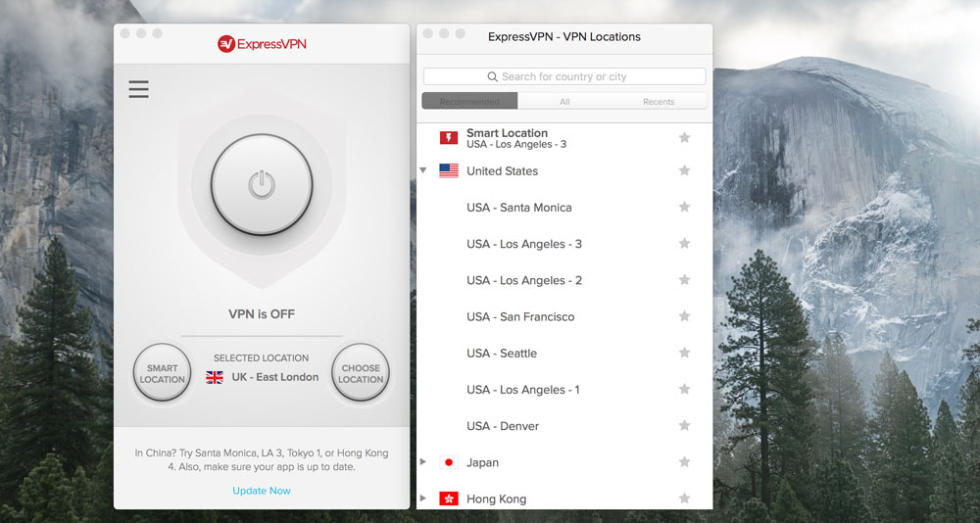The image size is (980, 523).
Task: Click the Smart Location round button
Action: (x=163, y=373)
